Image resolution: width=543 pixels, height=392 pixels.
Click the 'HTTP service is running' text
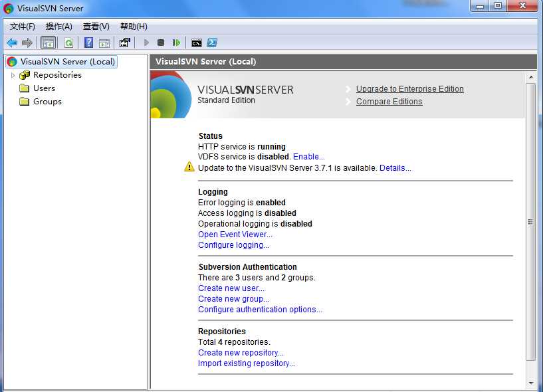pyautogui.click(x=242, y=146)
